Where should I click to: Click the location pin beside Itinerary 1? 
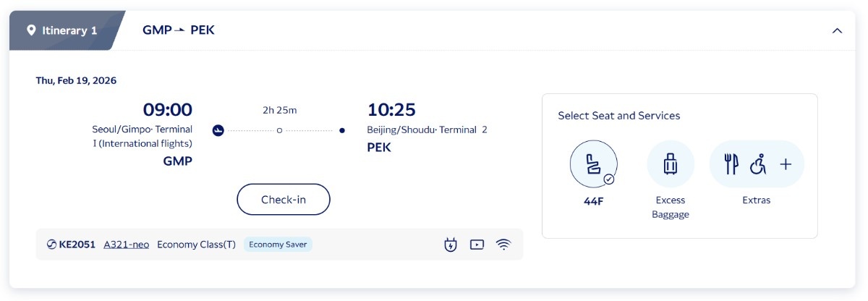pyautogui.click(x=31, y=30)
